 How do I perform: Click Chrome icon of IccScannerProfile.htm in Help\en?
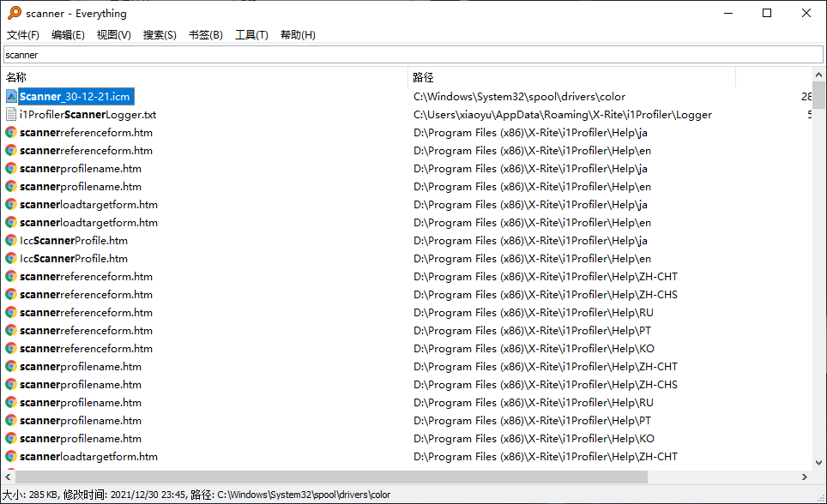pos(11,259)
